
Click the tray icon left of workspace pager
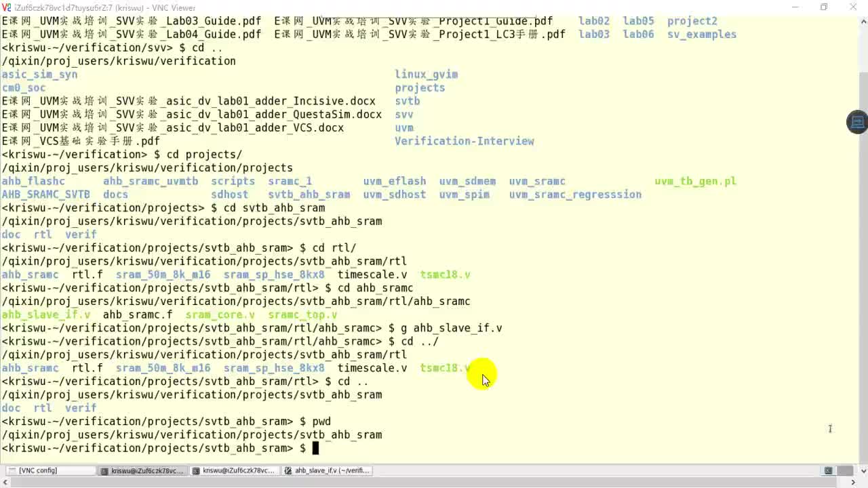(828, 470)
